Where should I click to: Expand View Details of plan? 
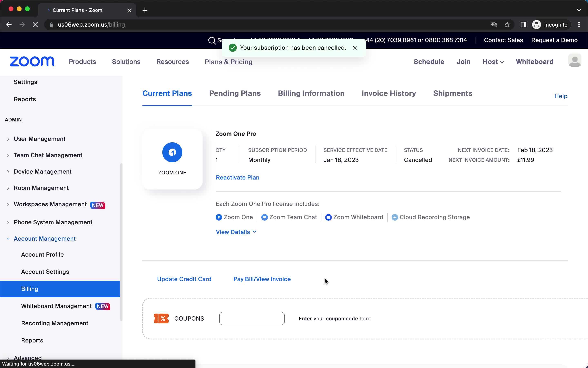click(236, 232)
